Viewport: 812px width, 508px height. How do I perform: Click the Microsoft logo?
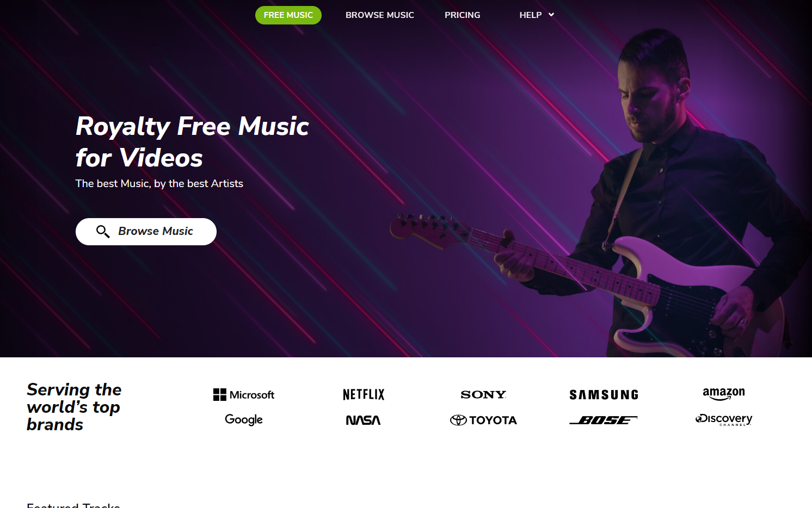(244, 395)
